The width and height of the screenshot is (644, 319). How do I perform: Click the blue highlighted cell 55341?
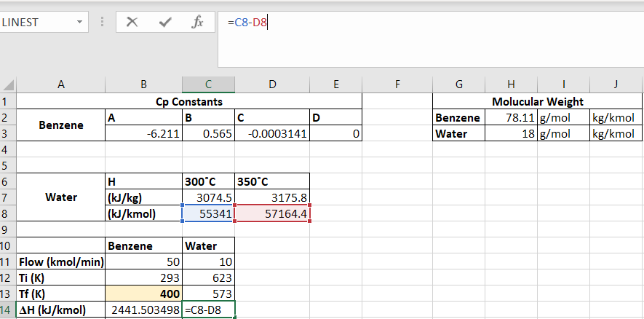tap(208, 213)
